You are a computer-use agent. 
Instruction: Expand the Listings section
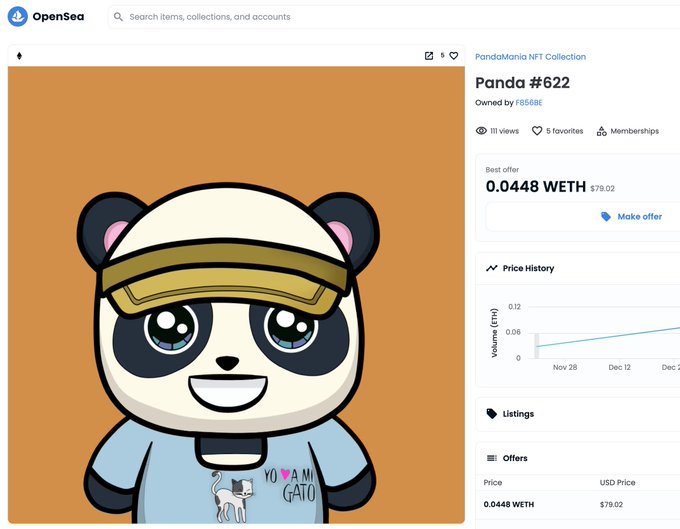578,414
